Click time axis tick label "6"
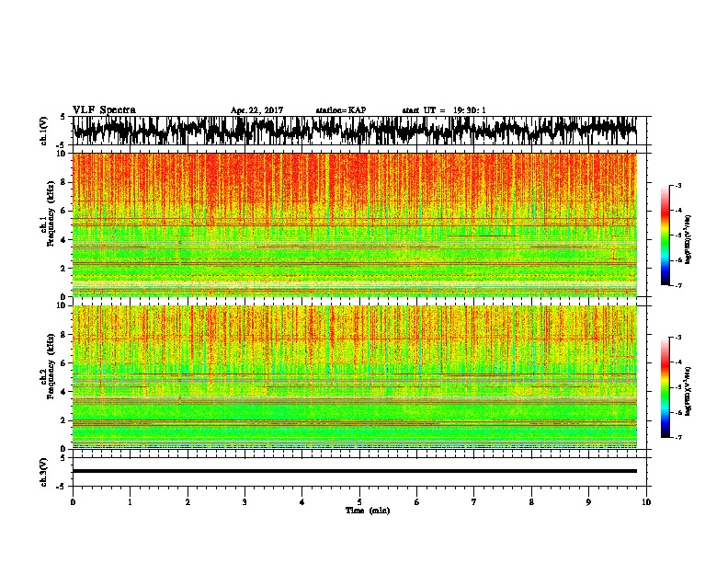This screenshot has height=563, width=728. (417, 502)
